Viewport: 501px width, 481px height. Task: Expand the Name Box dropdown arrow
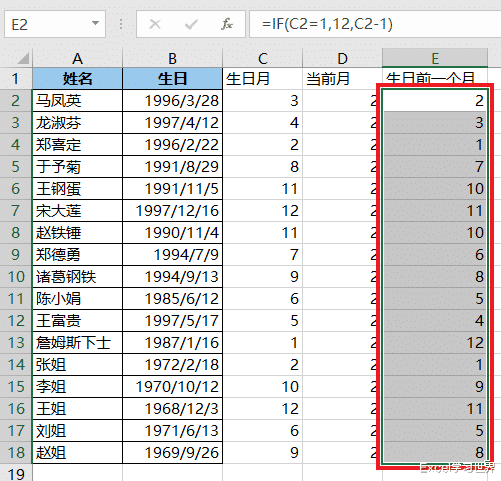pyautogui.click(x=95, y=23)
